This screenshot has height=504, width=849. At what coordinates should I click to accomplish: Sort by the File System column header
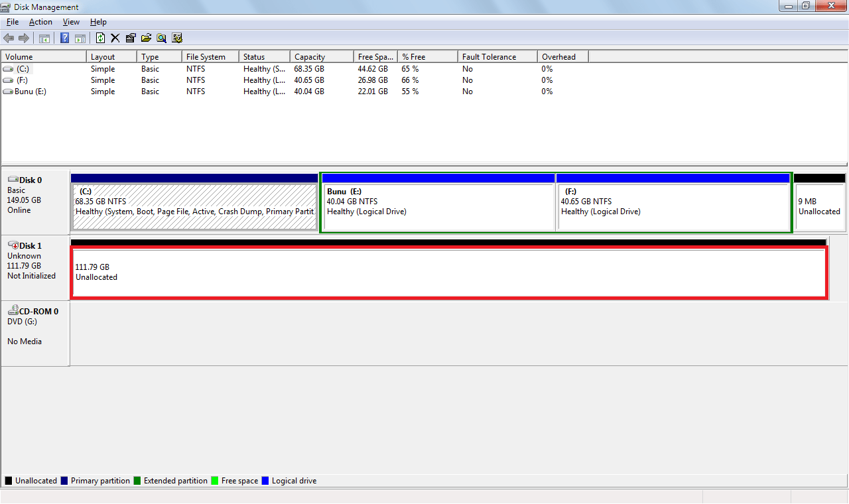point(210,57)
